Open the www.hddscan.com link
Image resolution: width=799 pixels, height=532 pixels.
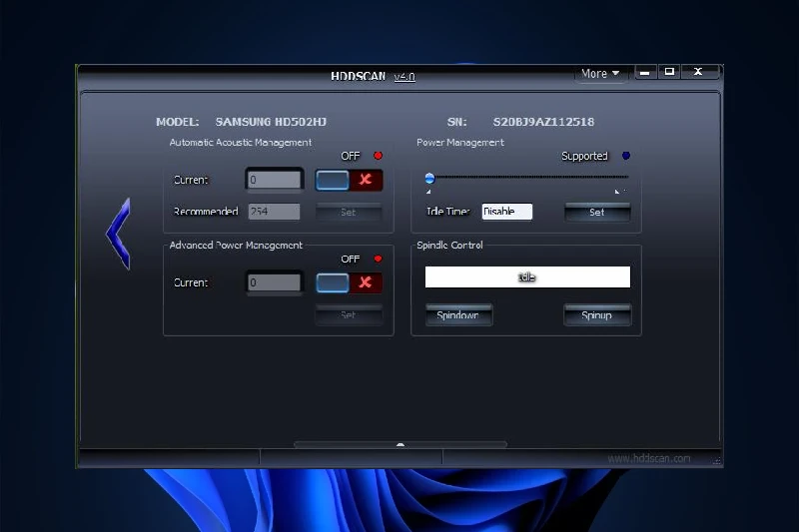[x=648, y=459]
